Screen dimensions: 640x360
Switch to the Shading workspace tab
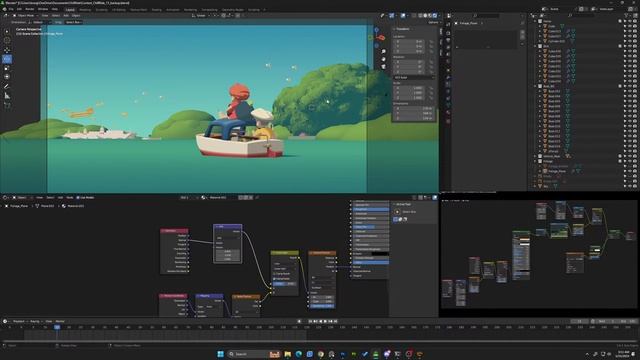click(x=156, y=9)
